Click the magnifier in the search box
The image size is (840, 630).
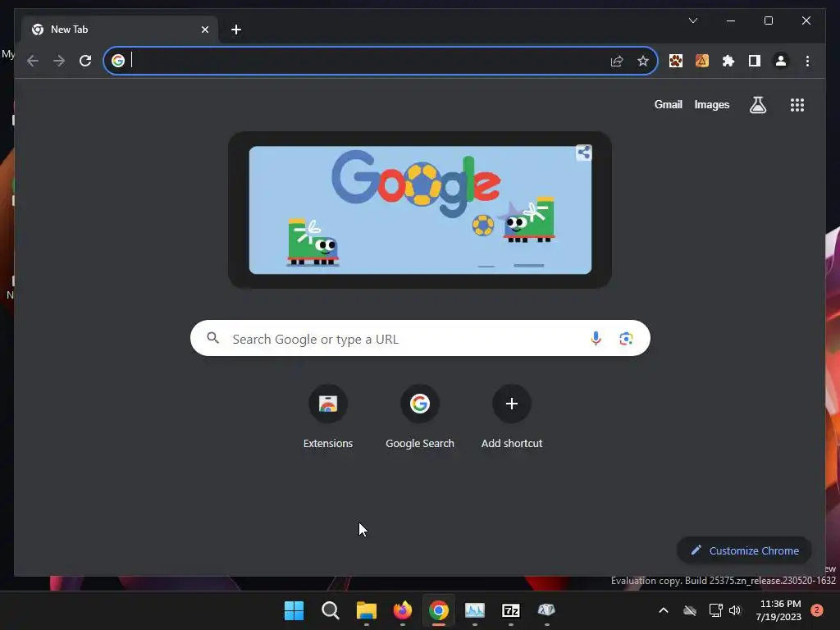click(212, 338)
